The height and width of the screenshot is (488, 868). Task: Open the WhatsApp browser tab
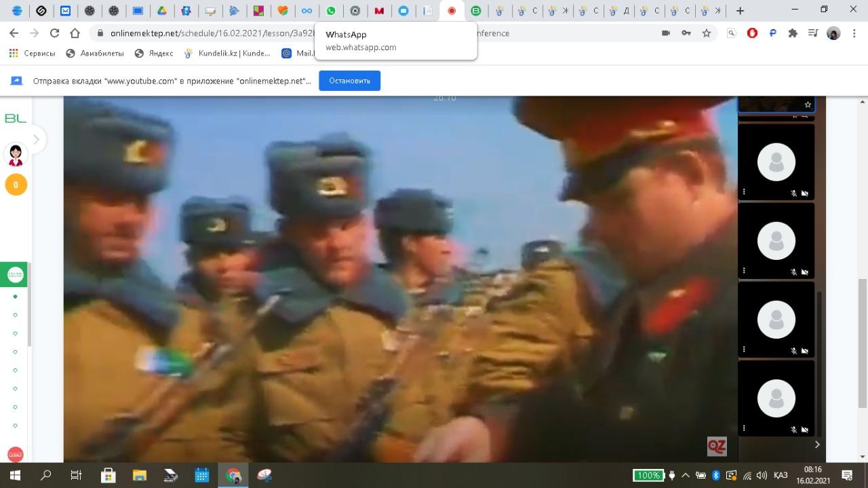(331, 11)
